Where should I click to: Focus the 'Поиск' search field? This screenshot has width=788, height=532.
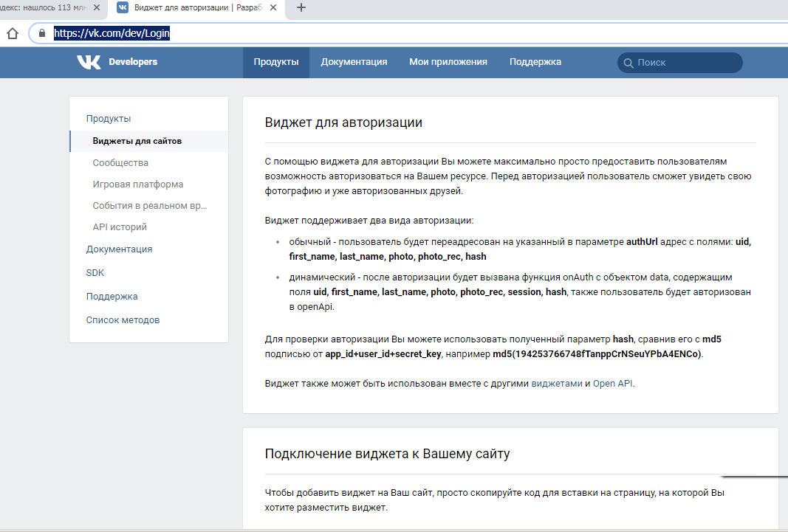tap(680, 63)
